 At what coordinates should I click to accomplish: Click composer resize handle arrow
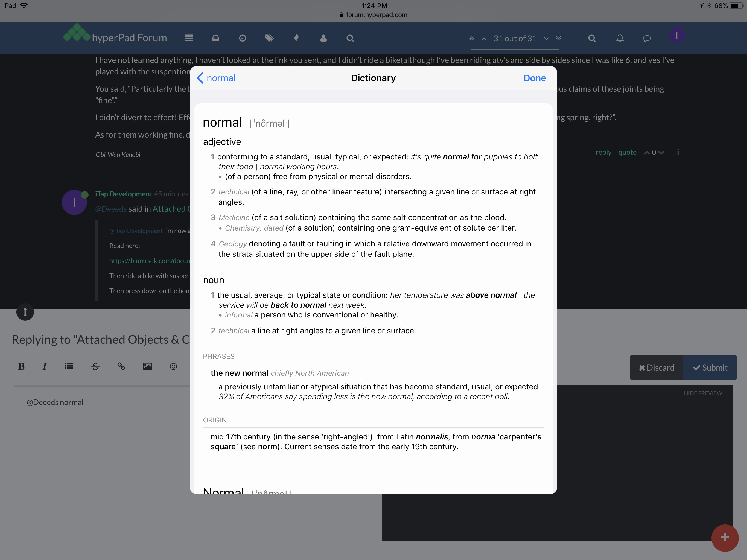coord(25,312)
